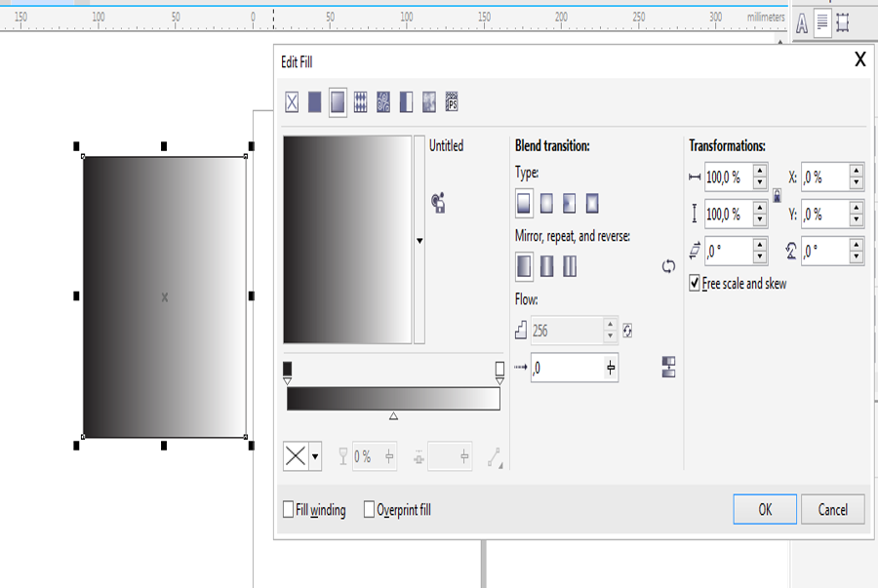Click the node color swatch box

point(296,456)
